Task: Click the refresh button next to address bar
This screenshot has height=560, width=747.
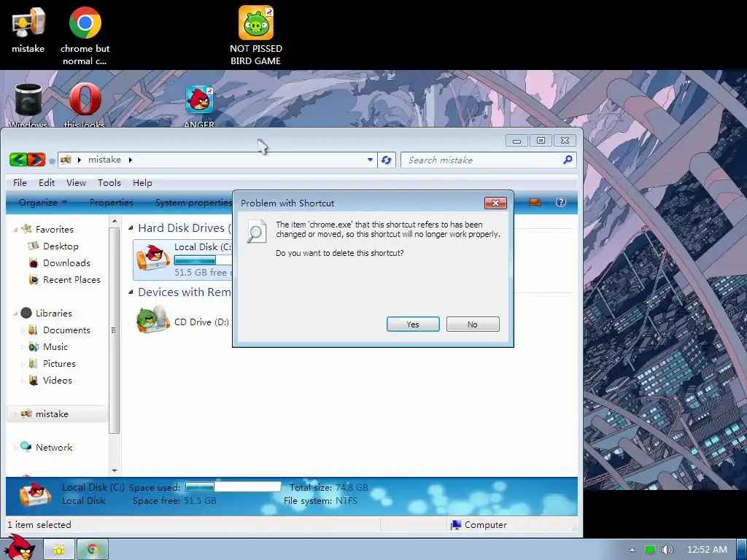Action: point(387,160)
